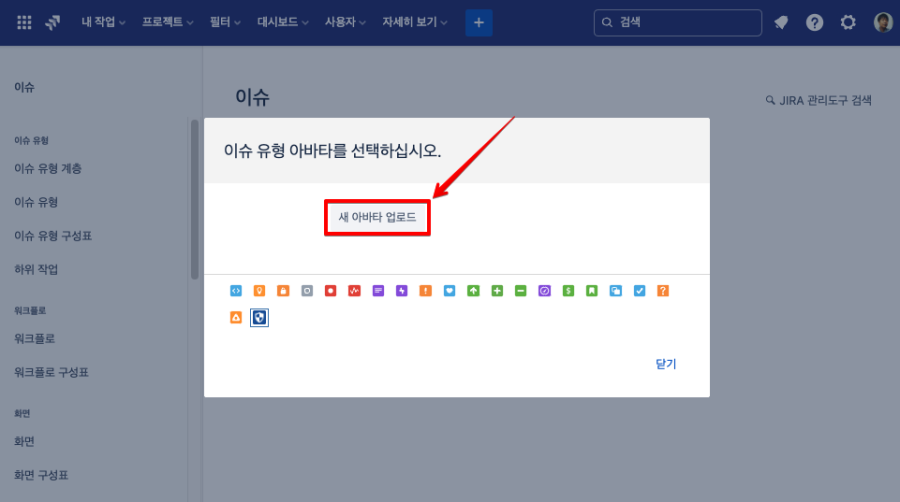Open the user profile avatar menu
900x502 pixels.
click(x=883, y=22)
